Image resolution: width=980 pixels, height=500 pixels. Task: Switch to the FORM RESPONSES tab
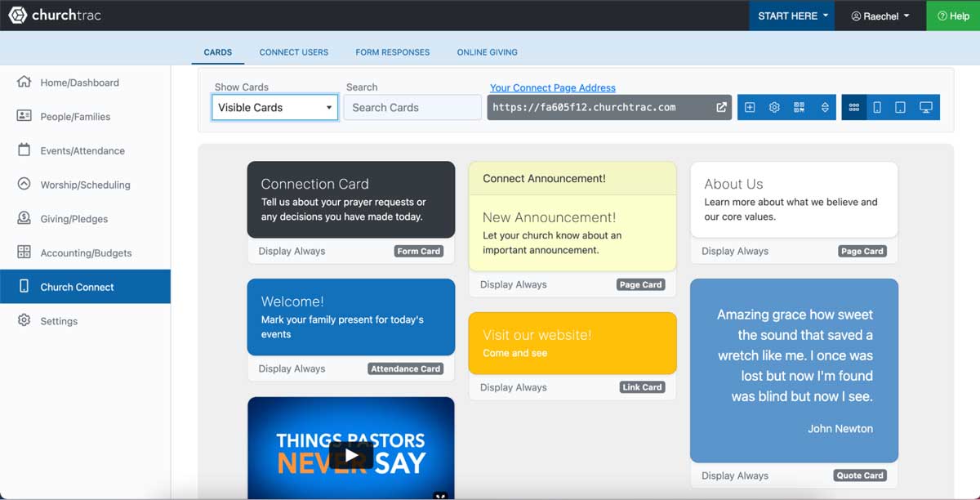(393, 51)
